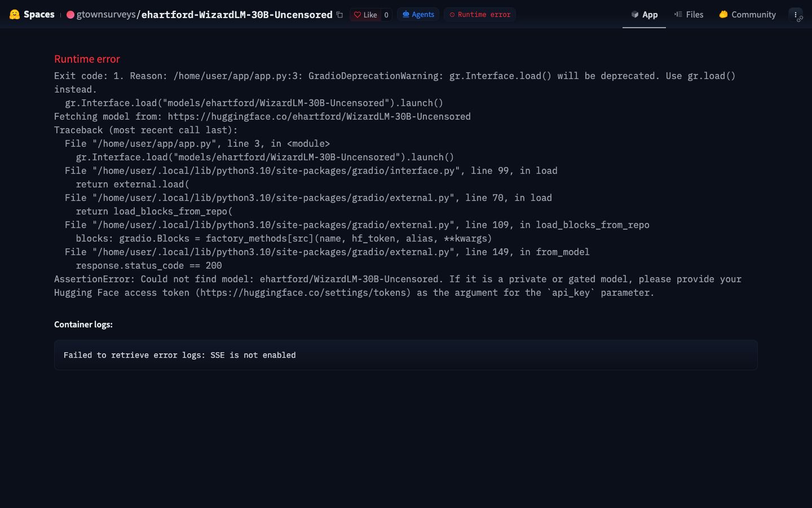Switch to the Files tab

(x=689, y=15)
